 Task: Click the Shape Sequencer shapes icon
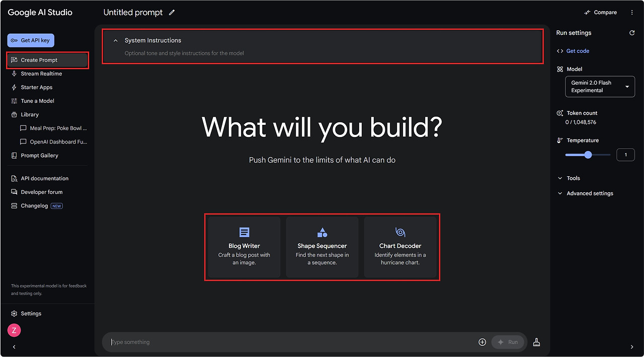coord(323,232)
